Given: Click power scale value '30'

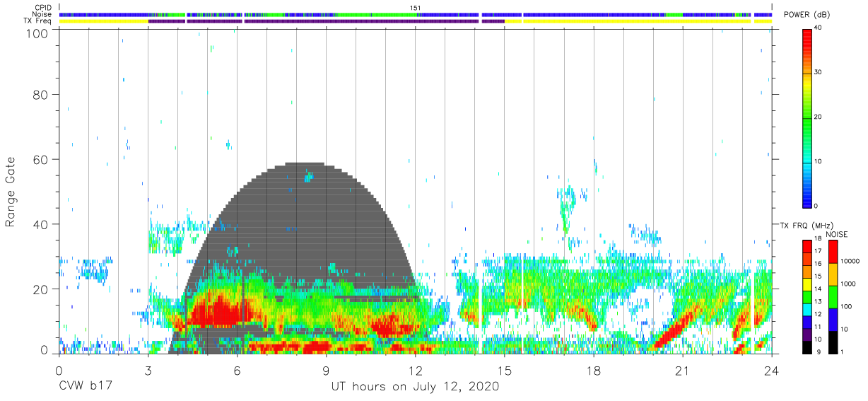Looking at the screenshot, I should [819, 72].
